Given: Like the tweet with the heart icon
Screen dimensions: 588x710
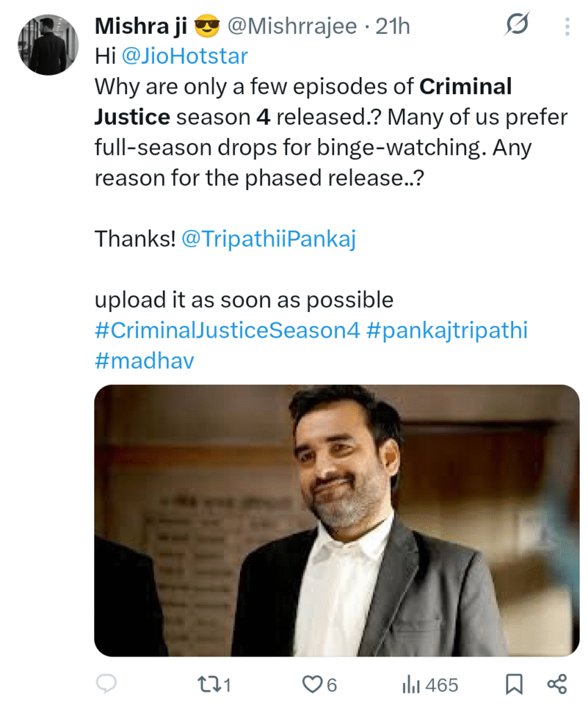Looking at the screenshot, I should point(311,685).
